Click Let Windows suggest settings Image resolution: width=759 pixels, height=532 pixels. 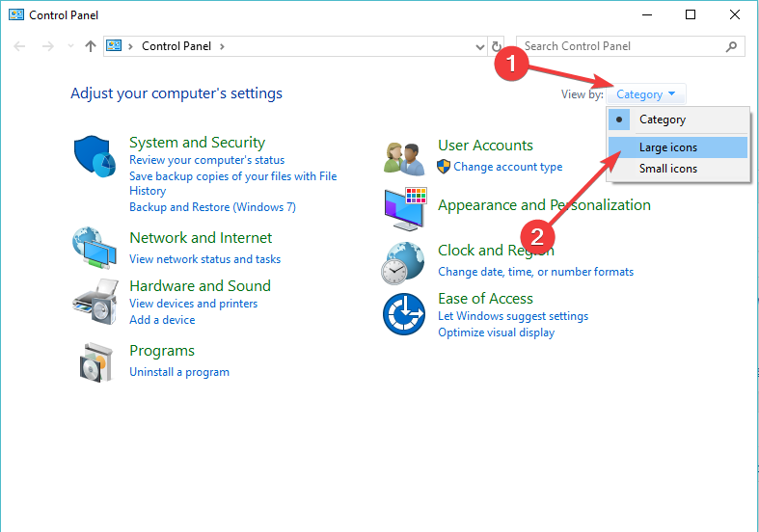point(513,316)
